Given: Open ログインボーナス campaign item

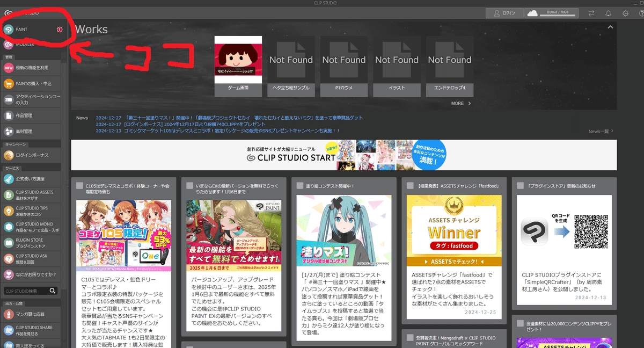Looking at the screenshot, I should point(32,155).
